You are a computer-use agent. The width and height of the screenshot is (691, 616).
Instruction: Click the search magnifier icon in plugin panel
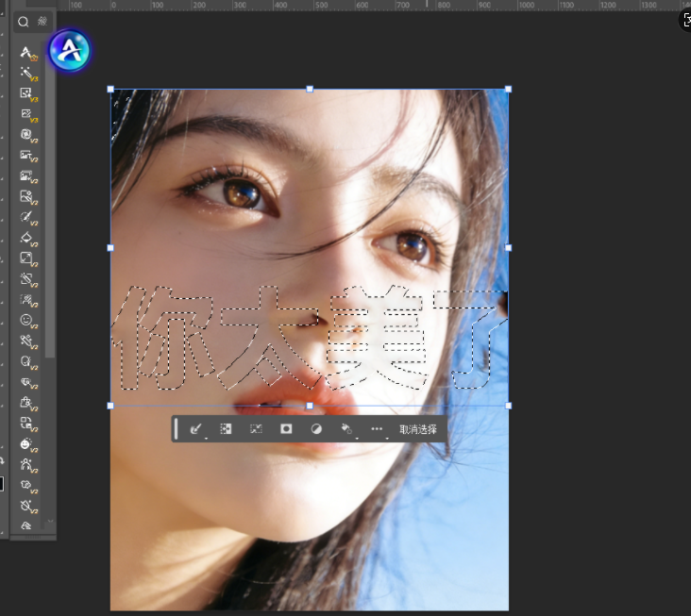tap(24, 22)
